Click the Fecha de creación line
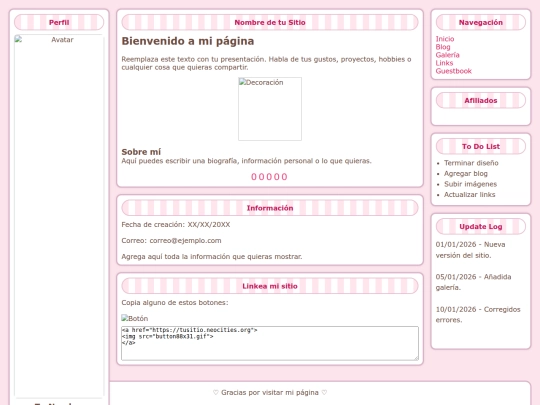Viewport: 540px width, 405px height. point(176,225)
